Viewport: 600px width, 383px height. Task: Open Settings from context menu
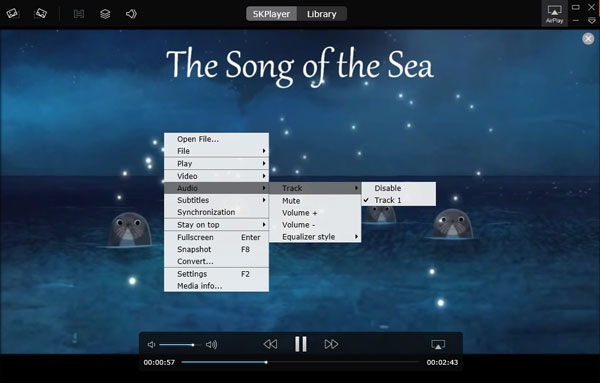(x=216, y=274)
